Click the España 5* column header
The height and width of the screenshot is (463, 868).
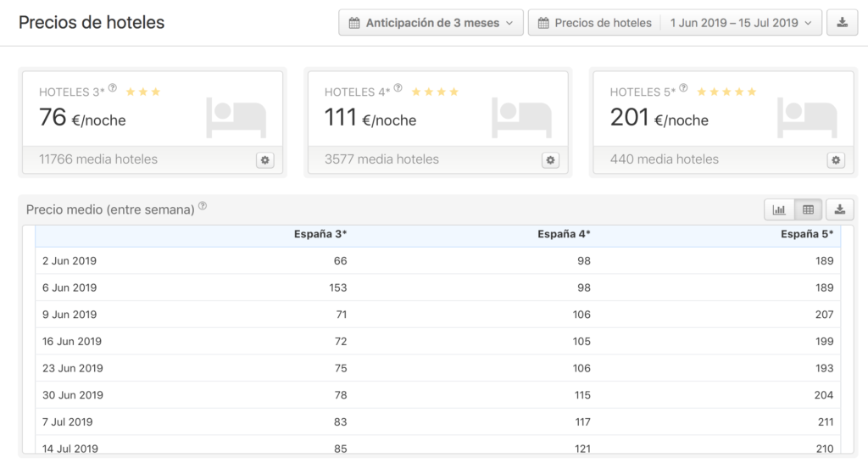click(x=807, y=234)
